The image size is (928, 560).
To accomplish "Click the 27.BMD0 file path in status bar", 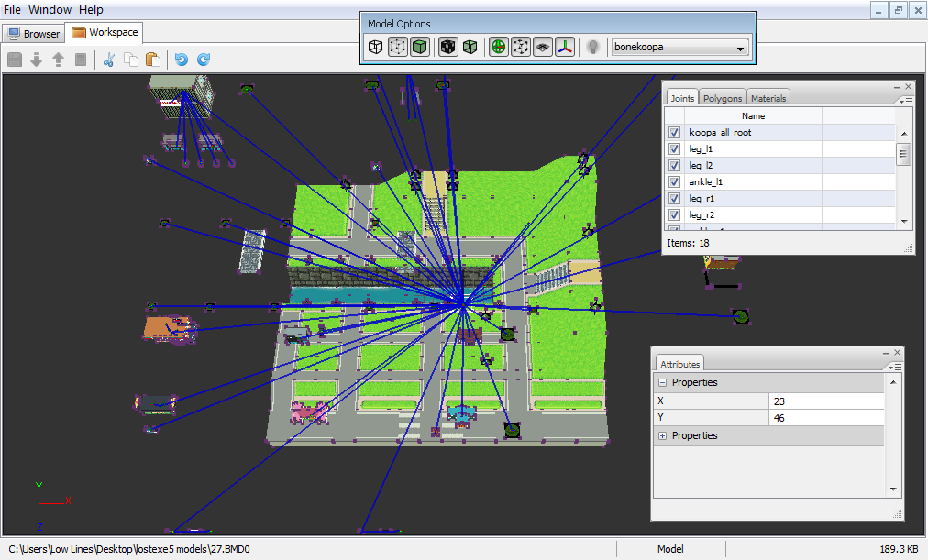I will coord(129,549).
